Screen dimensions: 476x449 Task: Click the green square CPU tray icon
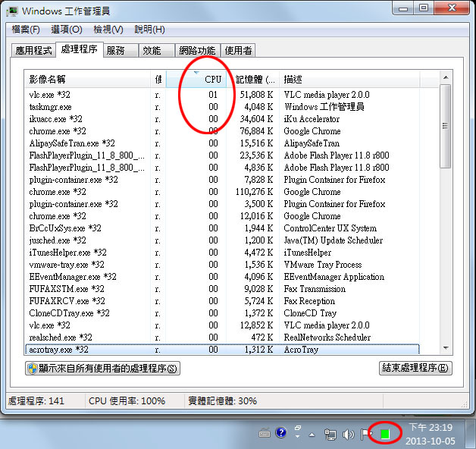(385, 434)
